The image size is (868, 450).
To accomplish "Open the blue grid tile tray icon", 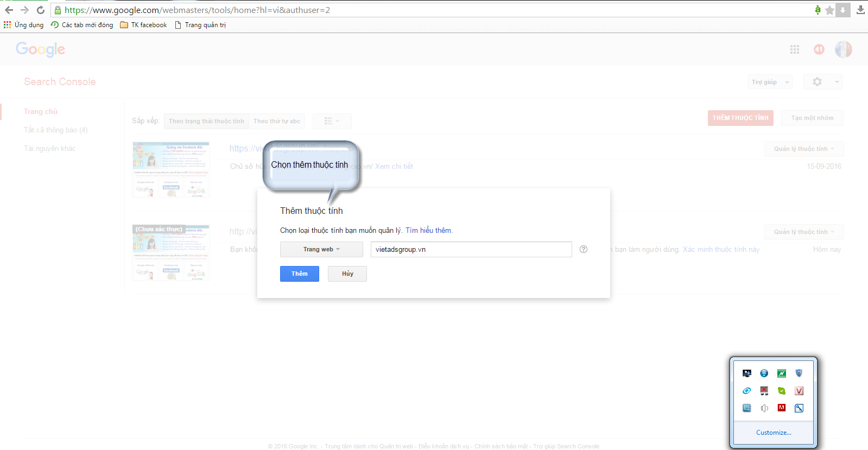I will (x=747, y=408).
